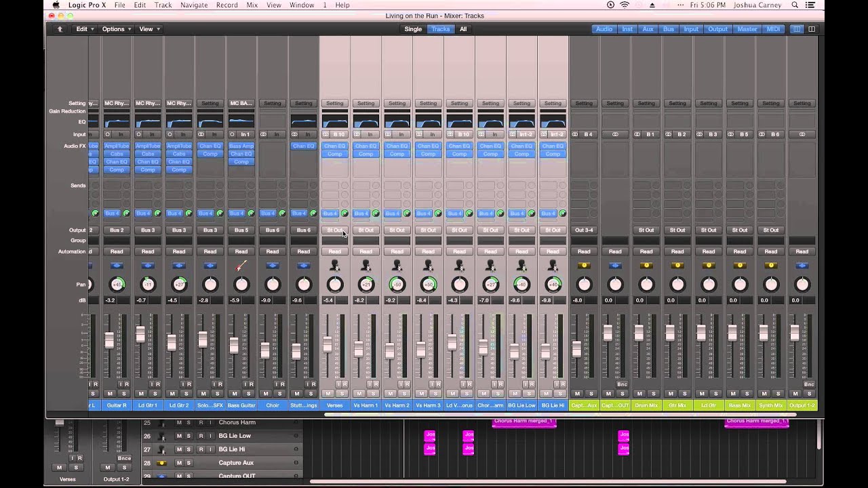Click the Verses channel's vocalist icon
Screen dimensions: 868x488
[x=335, y=266]
